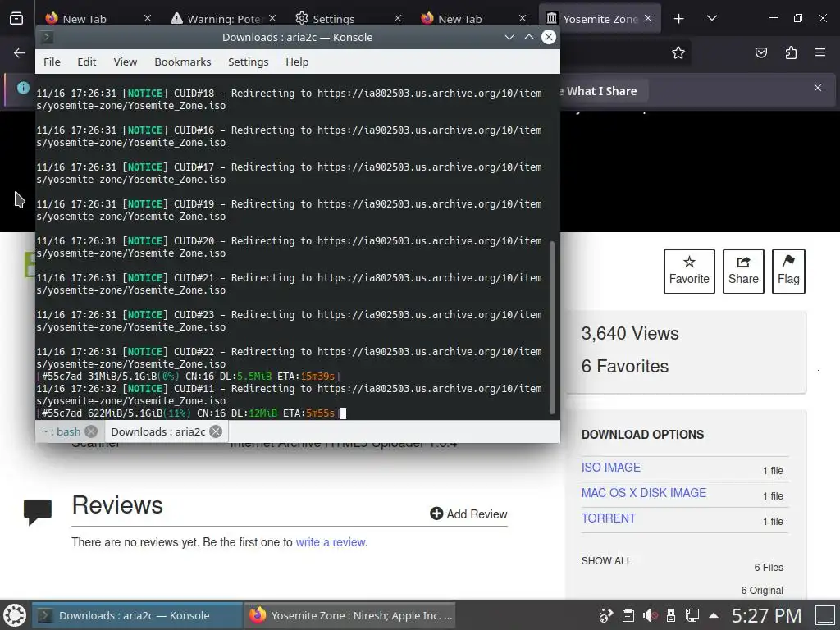This screenshot has width=840, height=630.
Task: Close the Yosemite Zone tab
Action: coord(648,18)
